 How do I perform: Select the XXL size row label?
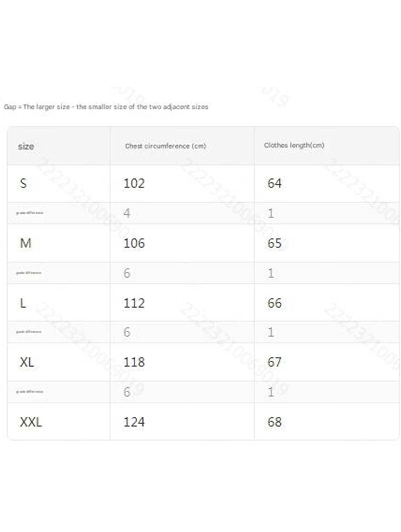click(x=31, y=422)
